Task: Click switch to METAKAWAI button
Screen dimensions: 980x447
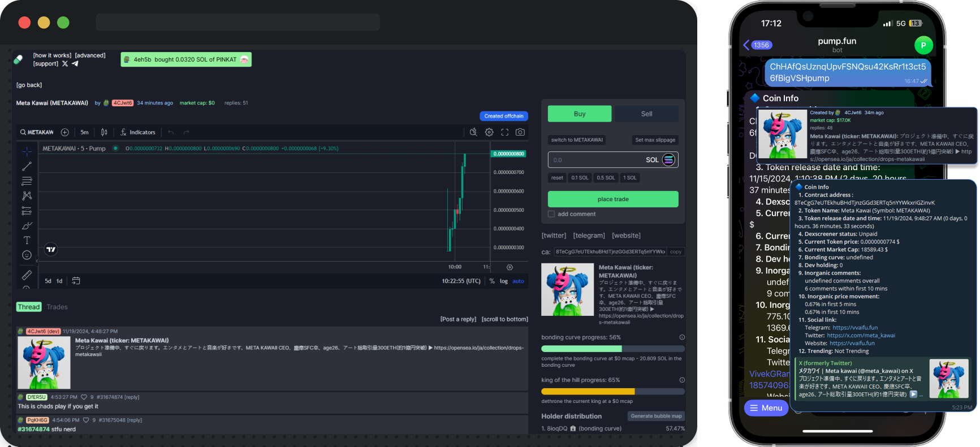Action: (x=577, y=140)
